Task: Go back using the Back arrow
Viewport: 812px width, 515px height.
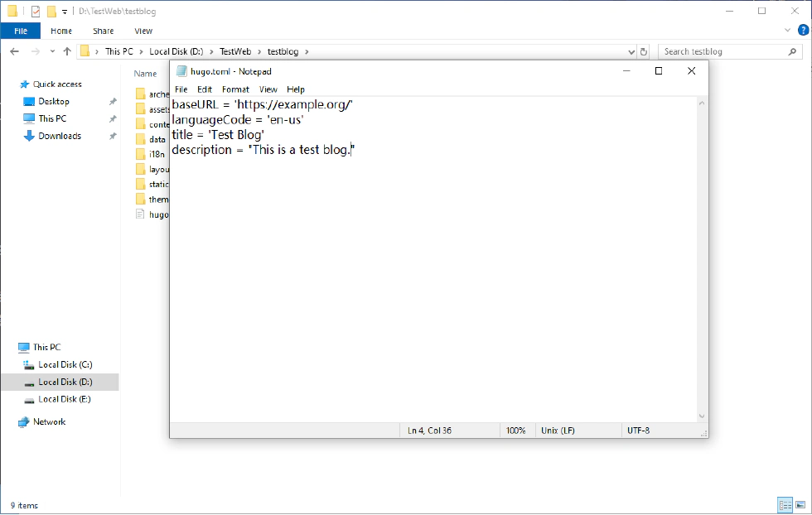Action: [x=14, y=51]
